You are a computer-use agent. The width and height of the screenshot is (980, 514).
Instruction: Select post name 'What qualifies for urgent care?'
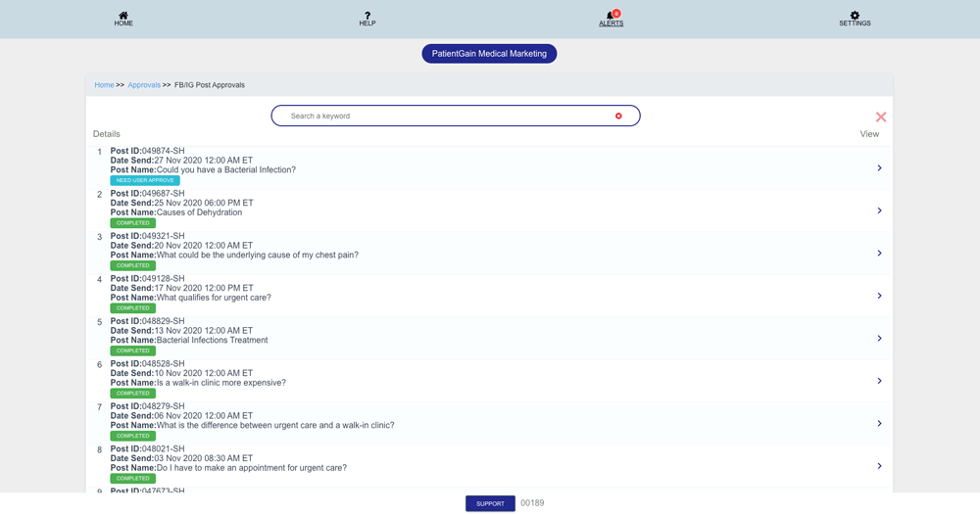point(214,298)
